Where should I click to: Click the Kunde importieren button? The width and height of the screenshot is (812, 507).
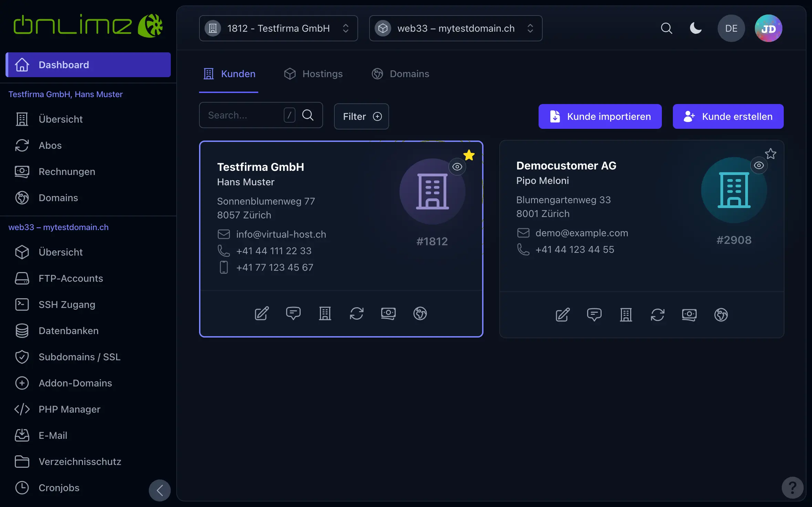pos(600,116)
